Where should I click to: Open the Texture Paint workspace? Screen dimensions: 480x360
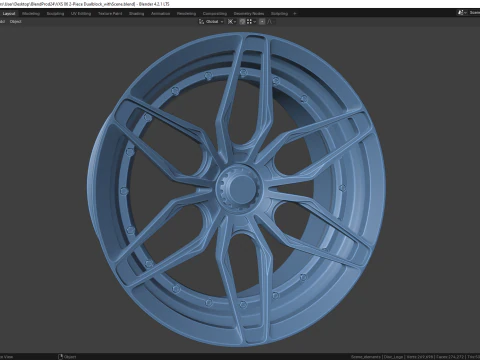tap(110, 14)
